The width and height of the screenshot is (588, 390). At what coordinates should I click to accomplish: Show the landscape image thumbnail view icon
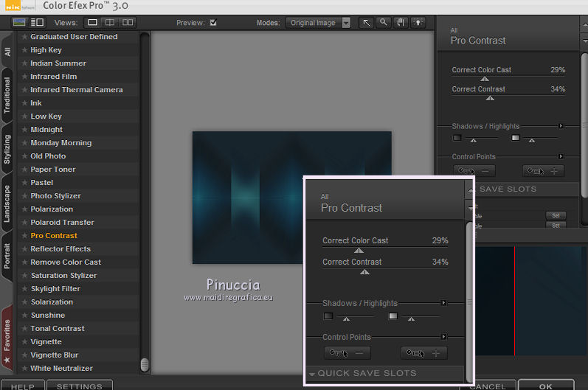coord(19,22)
